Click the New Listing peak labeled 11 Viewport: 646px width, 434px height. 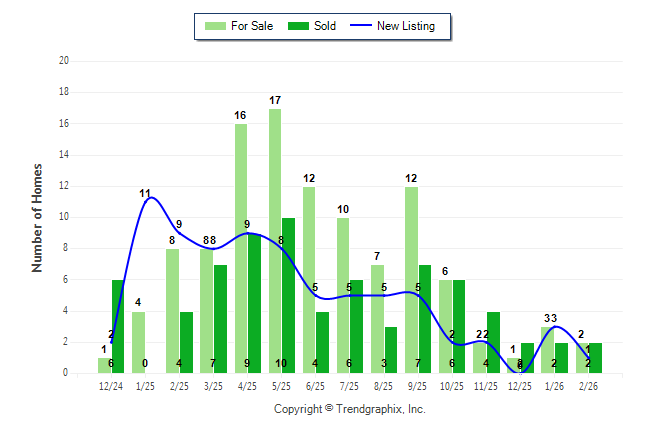150,198
